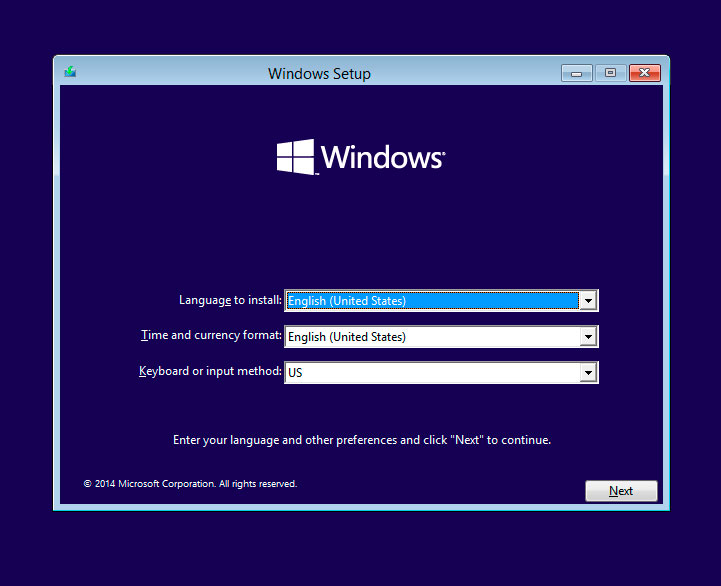Image resolution: width=721 pixels, height=586 pixels.
Task: Click the 'Language to install' label
Action: (x=230, y=300)
